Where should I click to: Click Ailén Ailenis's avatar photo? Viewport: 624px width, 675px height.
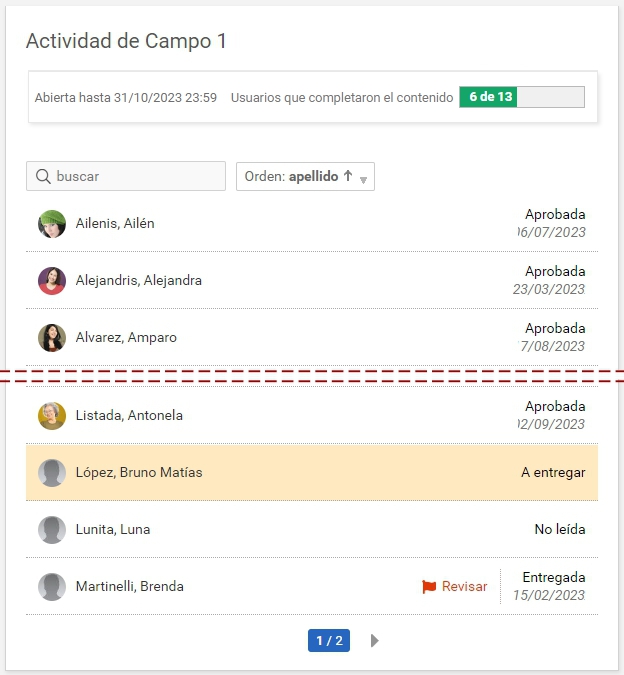[x=52, y=224]
